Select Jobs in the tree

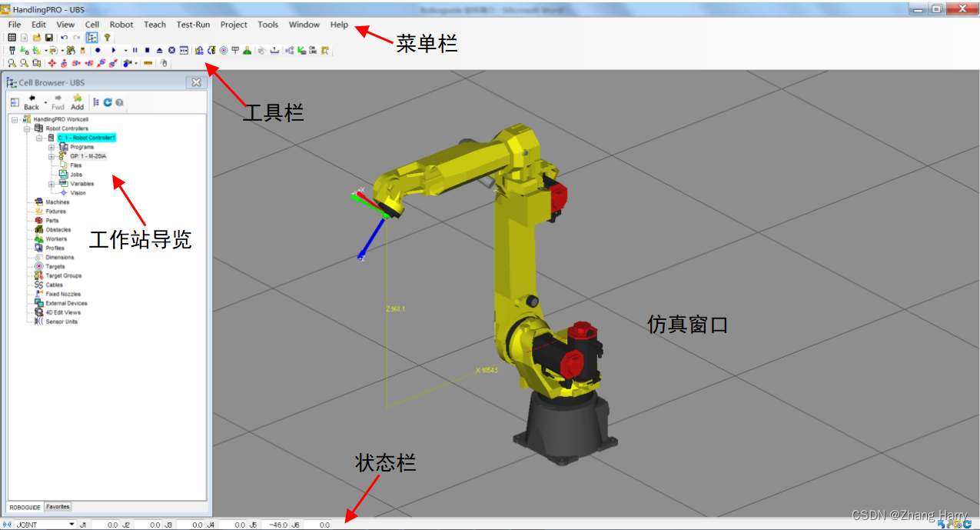point(76,175)
